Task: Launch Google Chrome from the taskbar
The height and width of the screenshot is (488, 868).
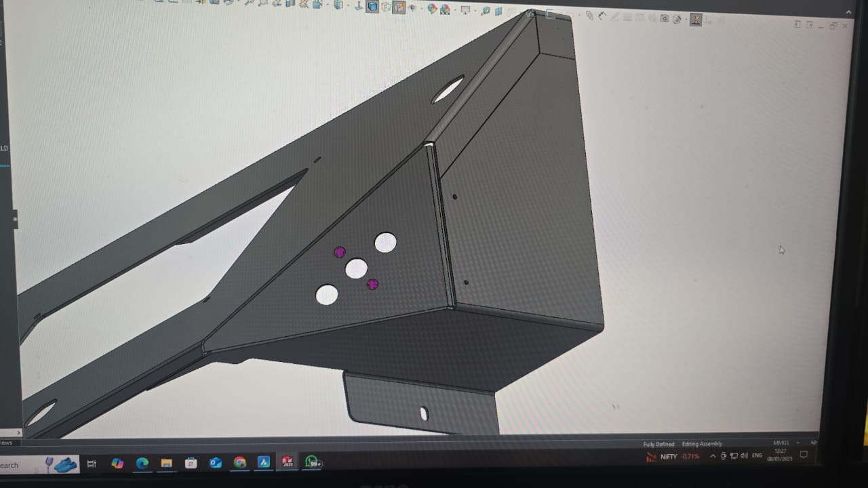Action: (x=239, y=463)
